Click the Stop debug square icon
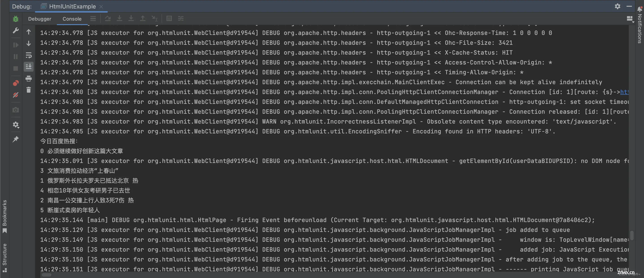This screenshot has height=278, width=644. pos(15,68)
